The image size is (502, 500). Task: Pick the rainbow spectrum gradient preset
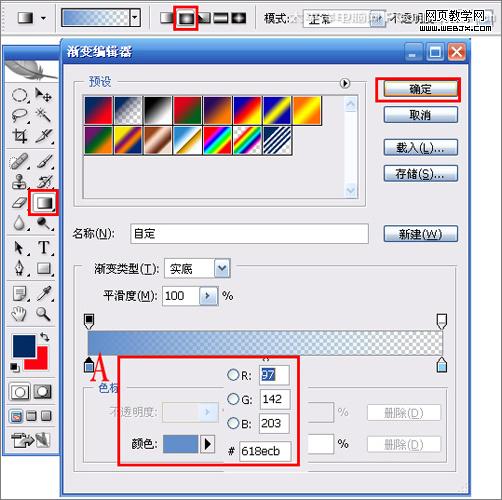217,140
